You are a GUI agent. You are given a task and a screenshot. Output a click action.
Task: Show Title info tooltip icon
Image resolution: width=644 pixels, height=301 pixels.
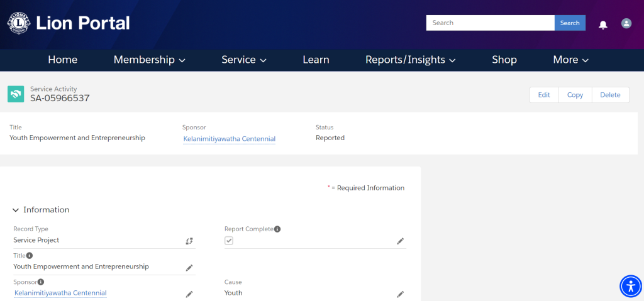coord(30,255)
